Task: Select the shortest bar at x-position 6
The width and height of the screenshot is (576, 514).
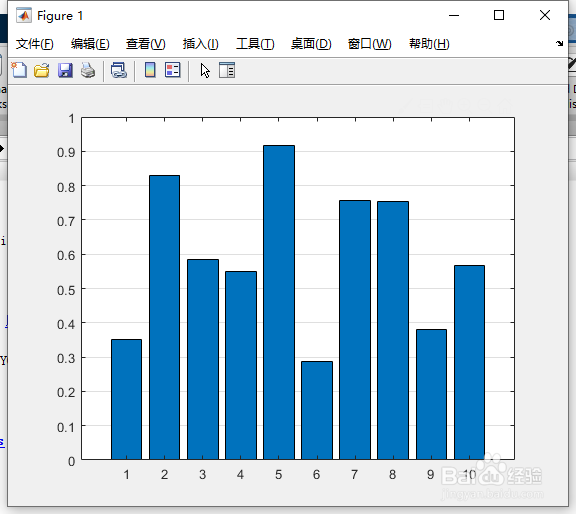Action: [317, 410]
